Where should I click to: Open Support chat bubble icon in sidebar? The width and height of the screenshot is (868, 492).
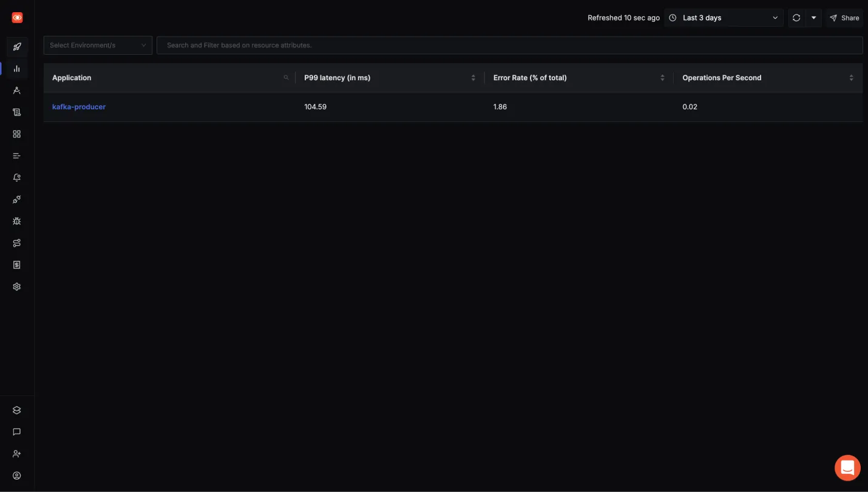(17, 432)
